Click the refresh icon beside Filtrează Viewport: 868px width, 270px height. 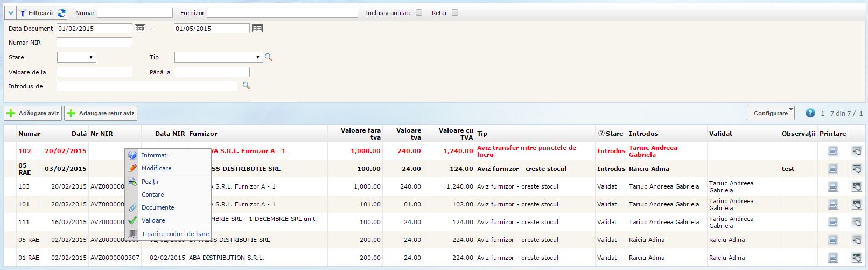pyautogui.click(x=61, y=13)
